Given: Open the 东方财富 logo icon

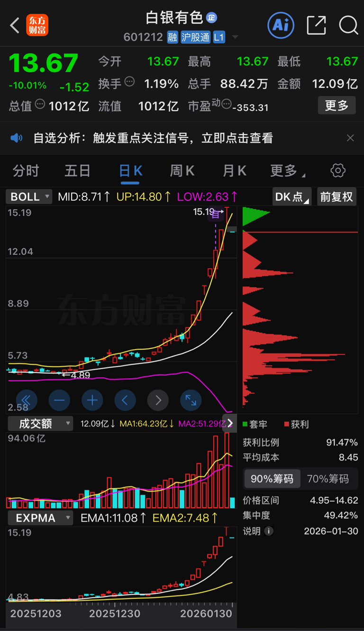Looking at the screenshot, I should (x=37, y=25).
